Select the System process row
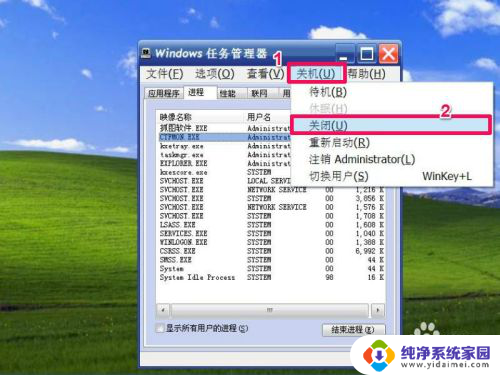500x375 pixels. point(271,268)
